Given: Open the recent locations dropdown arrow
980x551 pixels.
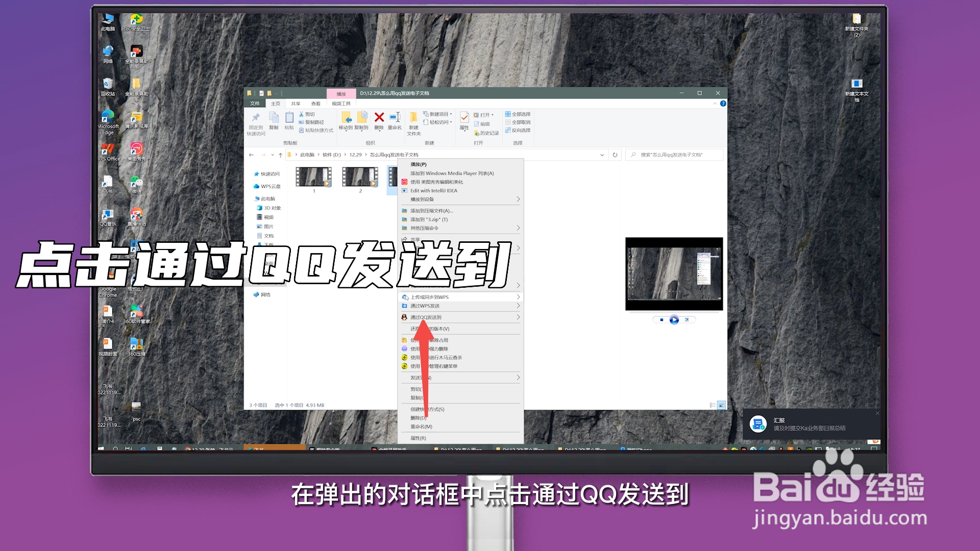Looking at the screenshot, I should (273, 155).
